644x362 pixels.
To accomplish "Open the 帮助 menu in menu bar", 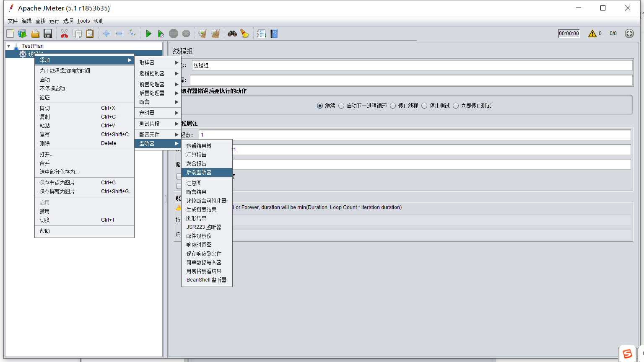I will click(99, 21).
